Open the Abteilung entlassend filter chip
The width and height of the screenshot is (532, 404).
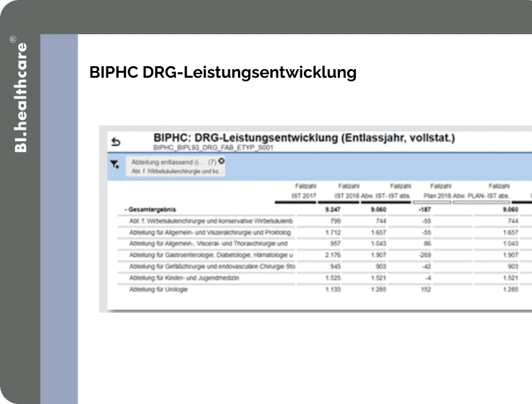(175, 166)
